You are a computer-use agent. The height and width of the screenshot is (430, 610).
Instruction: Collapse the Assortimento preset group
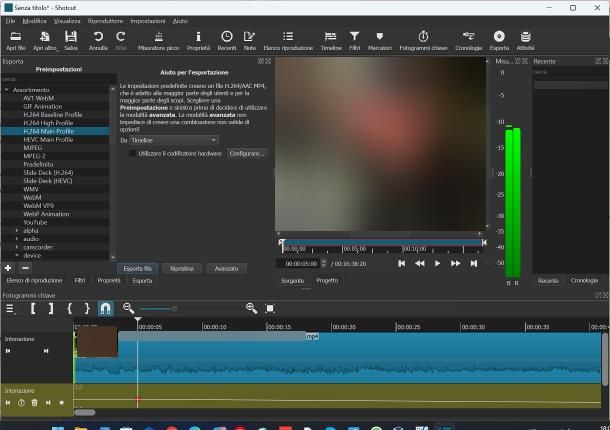pyautogui.click(x=7, y=90)
